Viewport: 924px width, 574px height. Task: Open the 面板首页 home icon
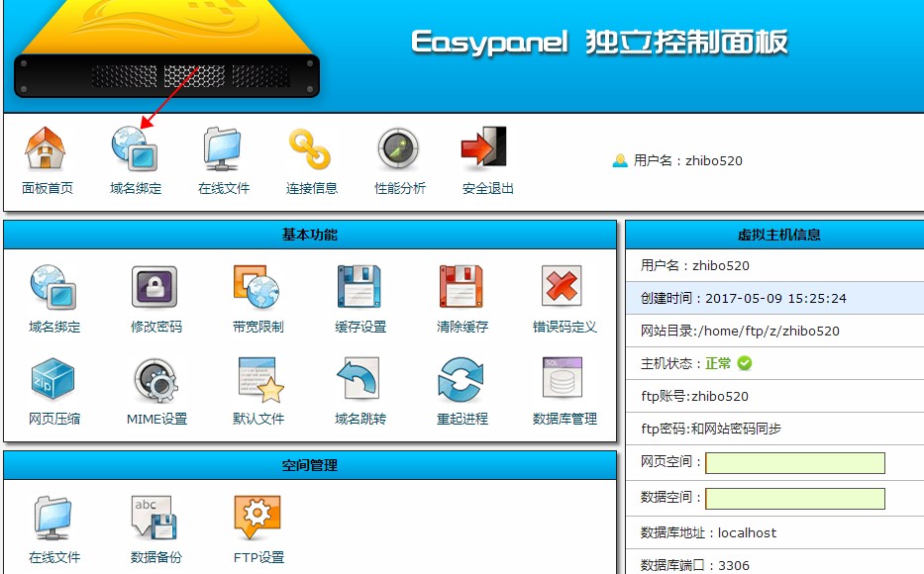tap(46, 150)
